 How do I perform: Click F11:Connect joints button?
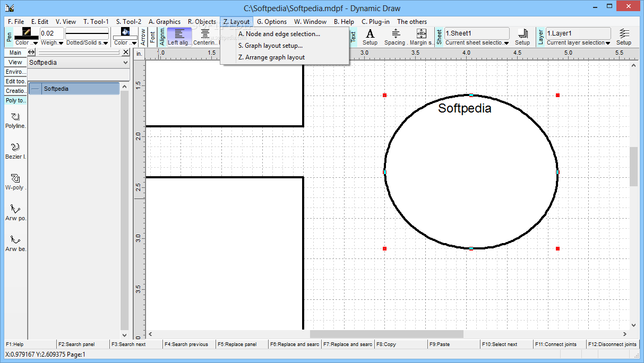pos(560,344)
